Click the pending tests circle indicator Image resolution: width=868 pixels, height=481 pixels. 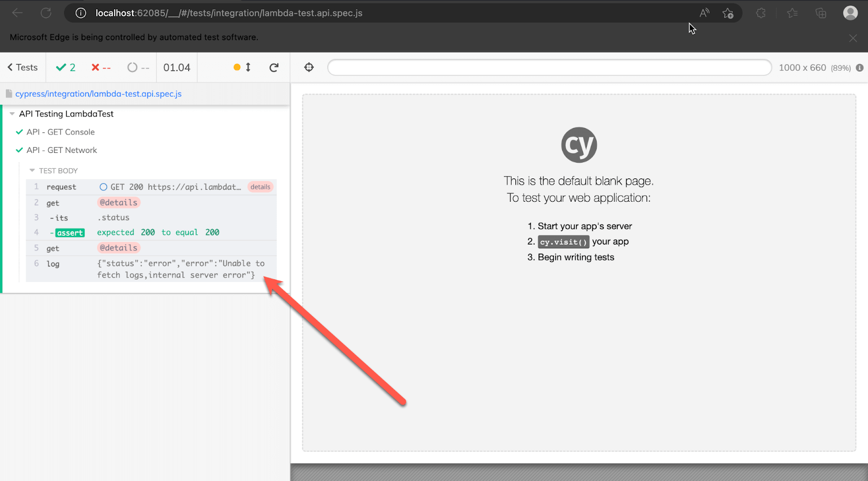132,67
